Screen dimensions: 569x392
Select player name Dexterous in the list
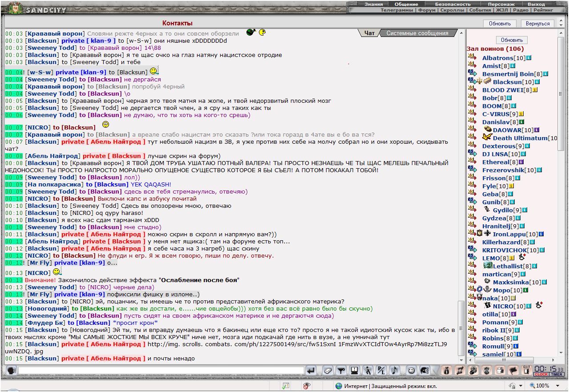pyautogui.click(x=498, y=146)
